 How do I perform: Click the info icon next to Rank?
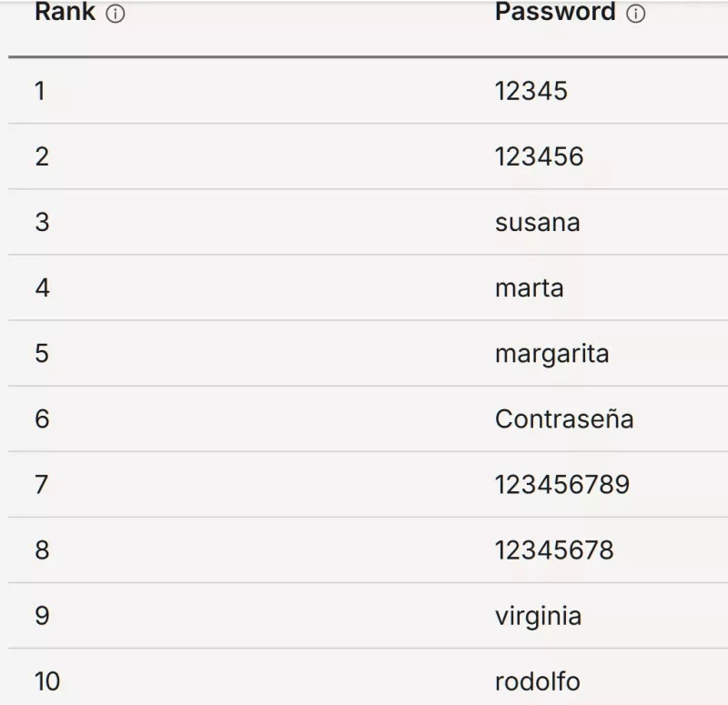pyautogui.click(x=116, y=15)
